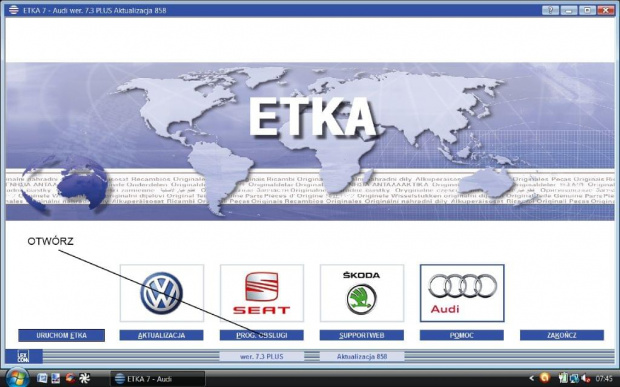
Task: Launch the pinwheel quick launch icon
Action: point(84,378)
